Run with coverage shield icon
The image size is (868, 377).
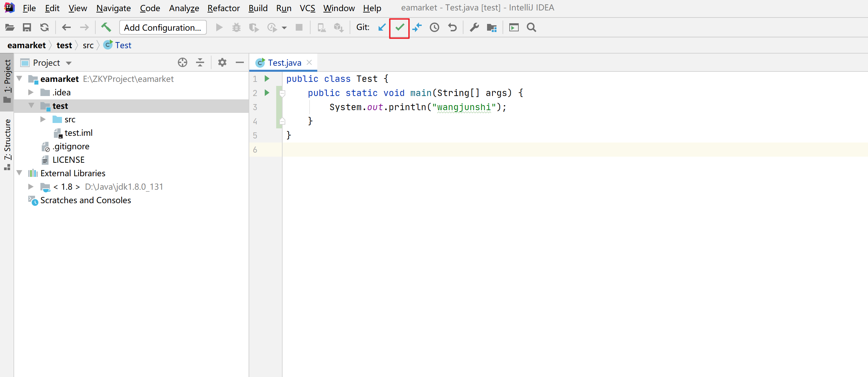pos(254,27)
